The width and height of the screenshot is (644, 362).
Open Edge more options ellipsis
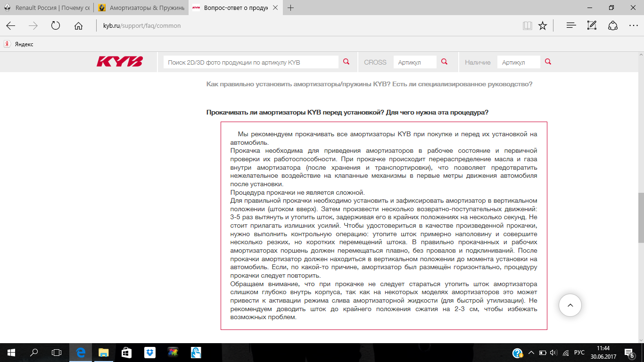click(634, 25)
